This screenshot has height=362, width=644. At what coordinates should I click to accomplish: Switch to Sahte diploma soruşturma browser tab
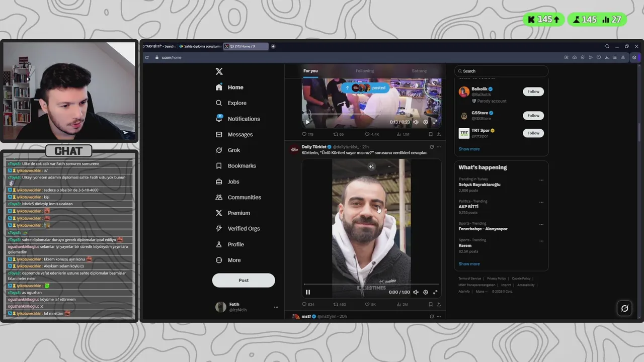(199, 46)
